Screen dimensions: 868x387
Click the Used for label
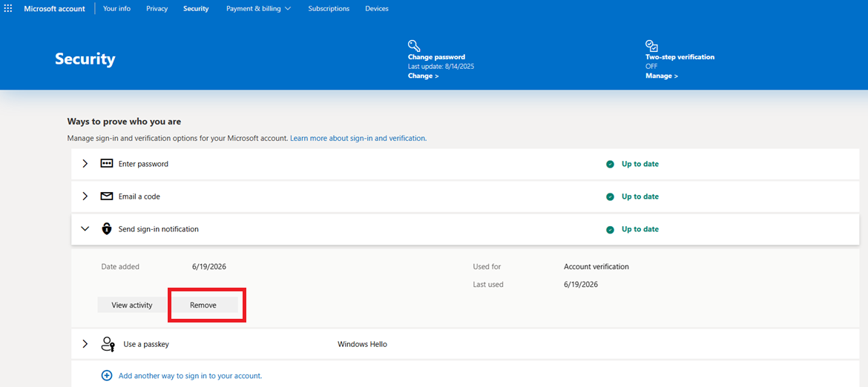(x=487, y=266)
